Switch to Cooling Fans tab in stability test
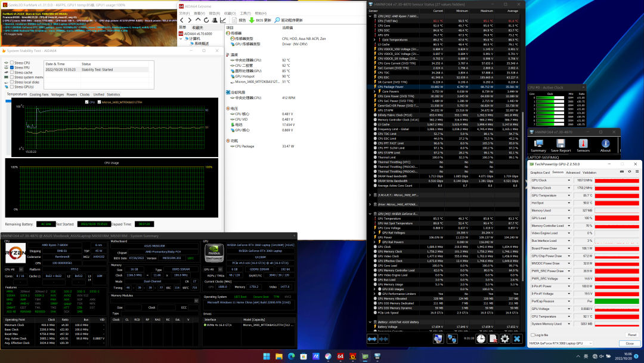The image size is (644, 363). pyautogui.click(x=39, y=94)
